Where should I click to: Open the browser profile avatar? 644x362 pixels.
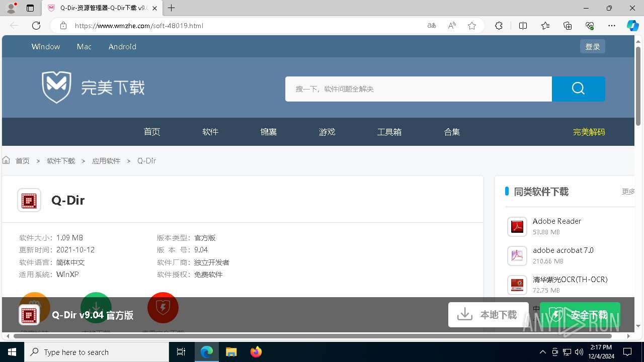pyautogui.click(x=11, y=8)
